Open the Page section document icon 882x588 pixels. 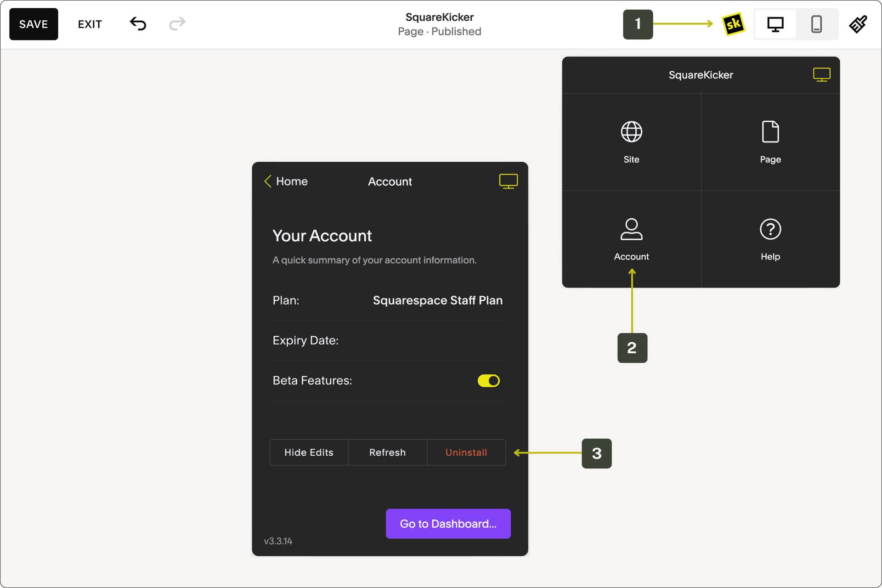(770, 142)
